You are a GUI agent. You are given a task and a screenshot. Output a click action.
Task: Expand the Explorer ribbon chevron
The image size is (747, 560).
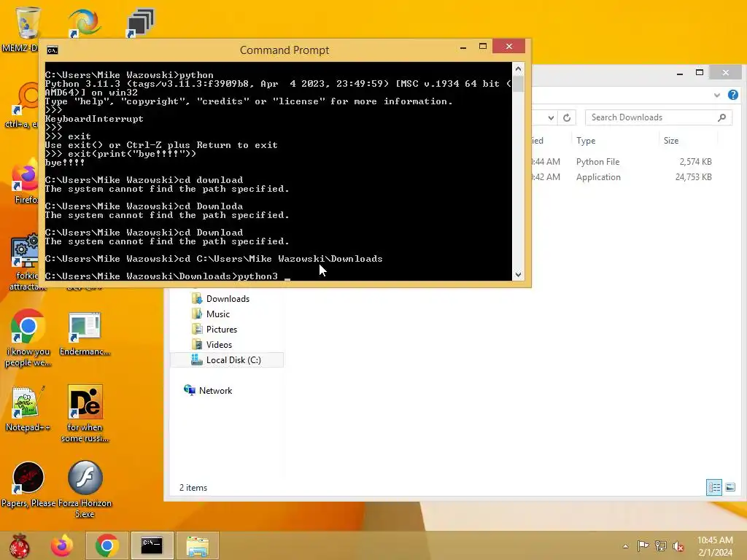coord(717,96)
